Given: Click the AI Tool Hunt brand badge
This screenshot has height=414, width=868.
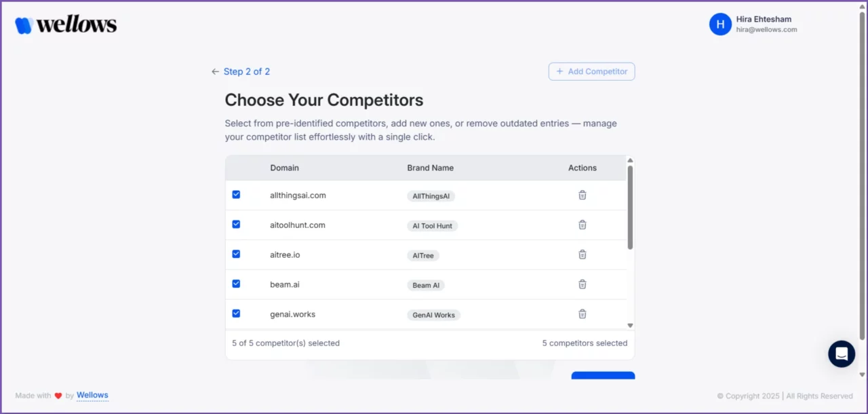Looking at the screenshot, I should (432, 225).
